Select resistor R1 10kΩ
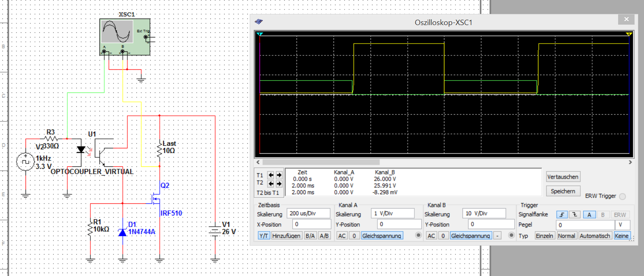Image resolution: width=644 pixels, height=276 pixels. [91, 228]
